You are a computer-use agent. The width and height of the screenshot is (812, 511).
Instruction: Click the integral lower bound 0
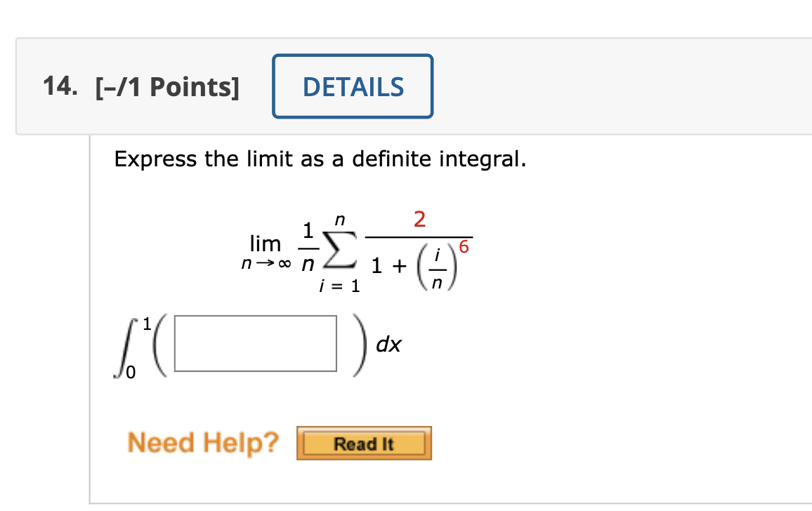tap(131, 371)
